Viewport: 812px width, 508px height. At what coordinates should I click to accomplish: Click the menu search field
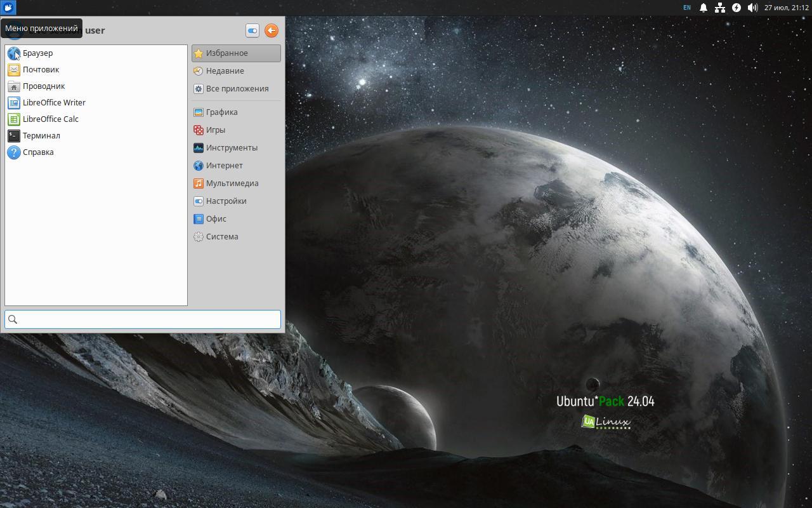pos(143,319)
